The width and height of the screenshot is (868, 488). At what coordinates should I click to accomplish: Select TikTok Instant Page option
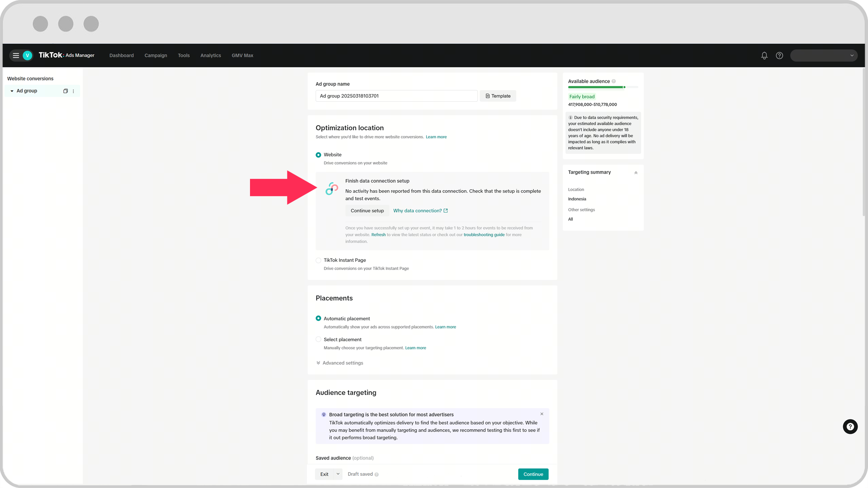pos(318,260)
